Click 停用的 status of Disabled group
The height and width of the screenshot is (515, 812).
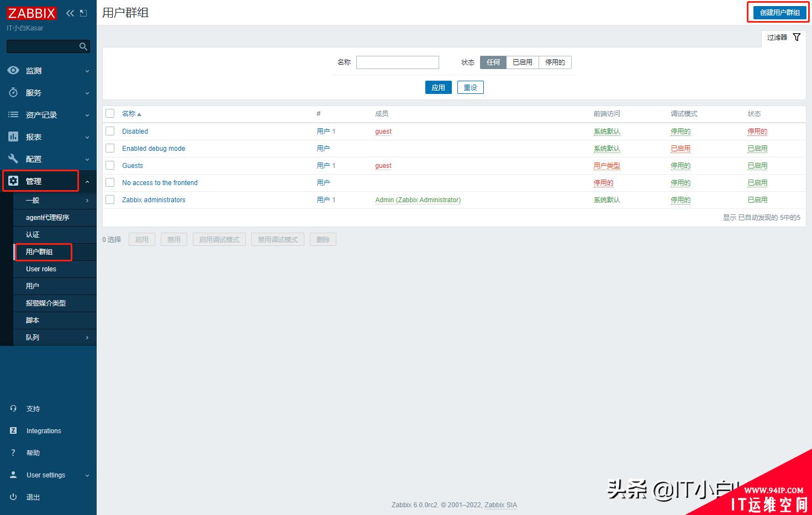[757, 132]
